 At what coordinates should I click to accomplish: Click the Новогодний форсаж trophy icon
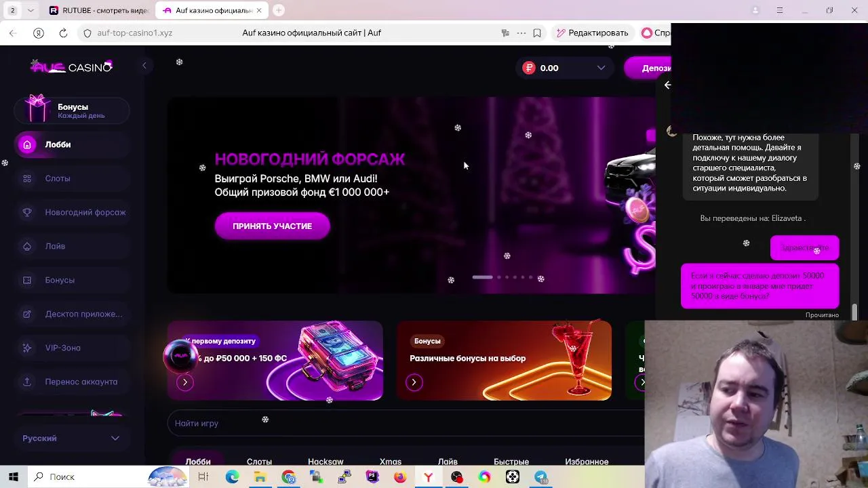pos(27,212)
